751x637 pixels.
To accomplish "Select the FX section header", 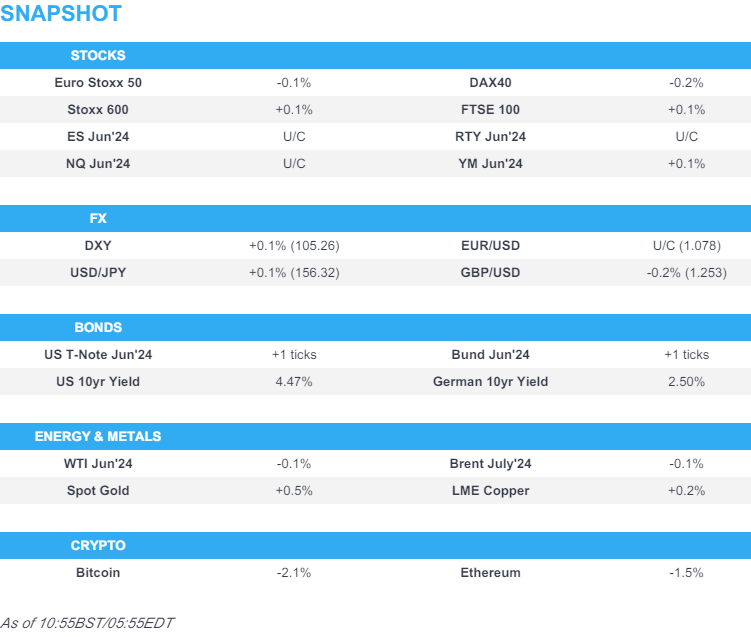I will click(98, 218).
